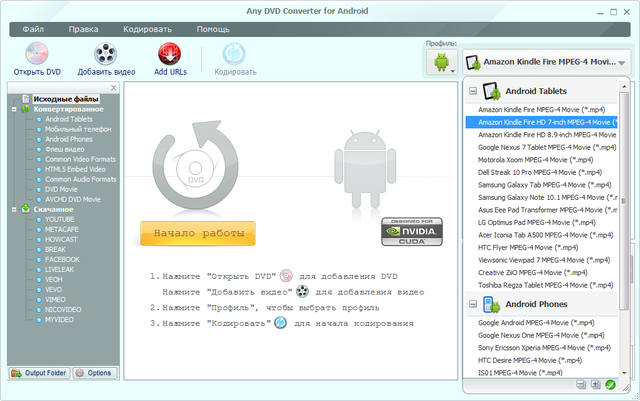This screenshot has width=640, height=401.
Task: Select NICOVIDEO tree item
Action: (x=63, y=310)
